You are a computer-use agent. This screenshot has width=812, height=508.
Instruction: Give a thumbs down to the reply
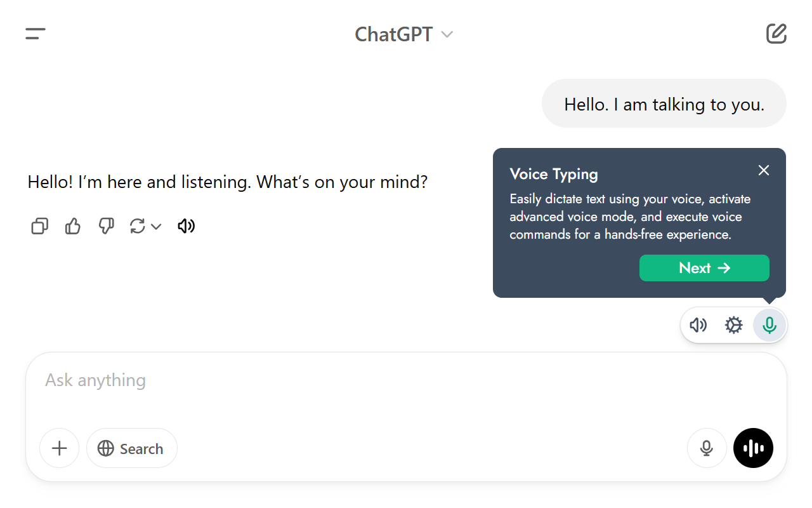[105, 226]
